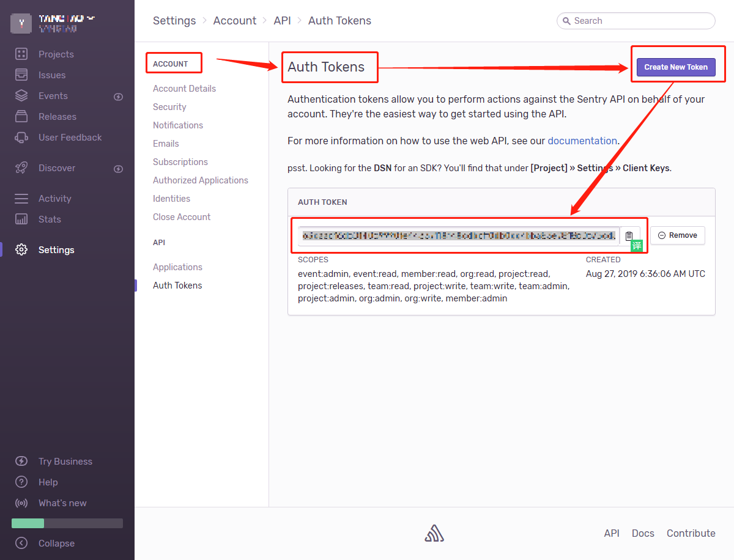Open the documentation link
Screen dimensions: 734x560
(582, 141)
